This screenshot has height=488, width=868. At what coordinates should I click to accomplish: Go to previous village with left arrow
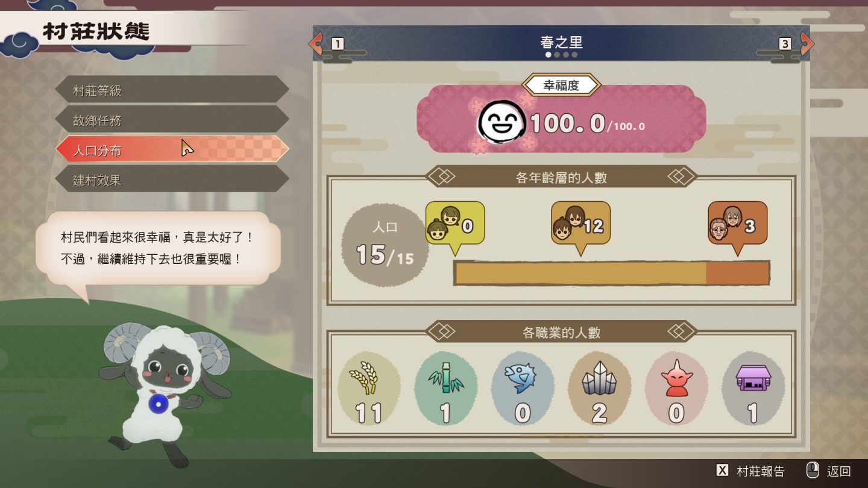coord(315,43)
